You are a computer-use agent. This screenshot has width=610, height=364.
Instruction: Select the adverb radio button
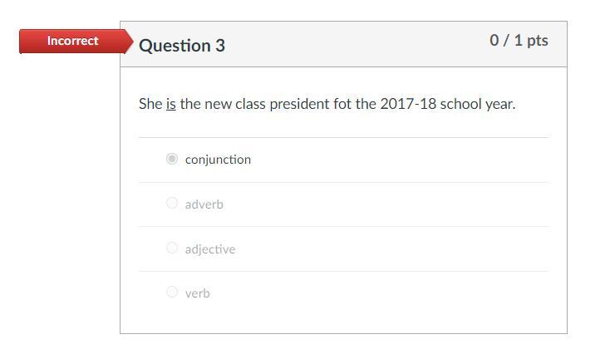(172, 203)
